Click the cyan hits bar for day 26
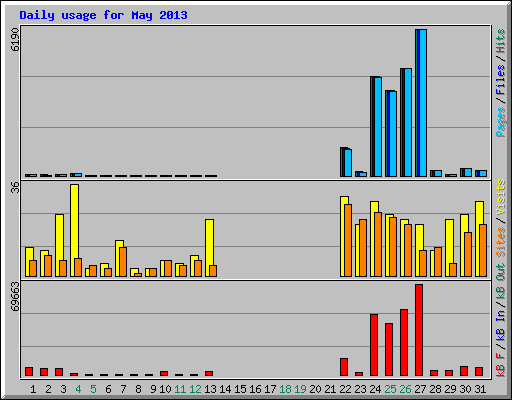 [x=408, y=123]
